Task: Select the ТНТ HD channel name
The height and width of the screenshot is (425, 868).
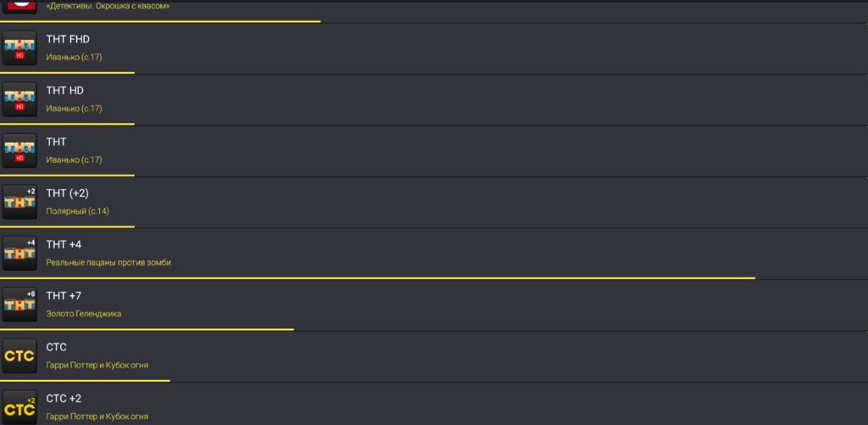Action: [x=64, y=90]
